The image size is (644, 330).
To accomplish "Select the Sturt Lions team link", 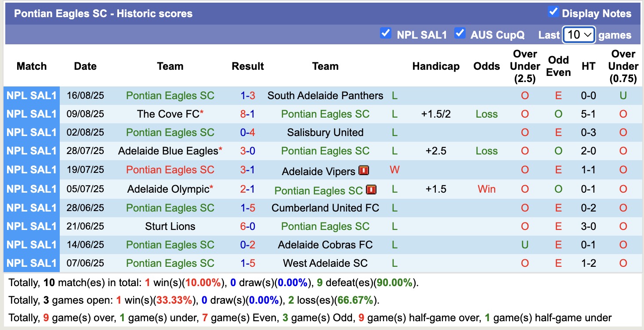I will tap(170, 226).
